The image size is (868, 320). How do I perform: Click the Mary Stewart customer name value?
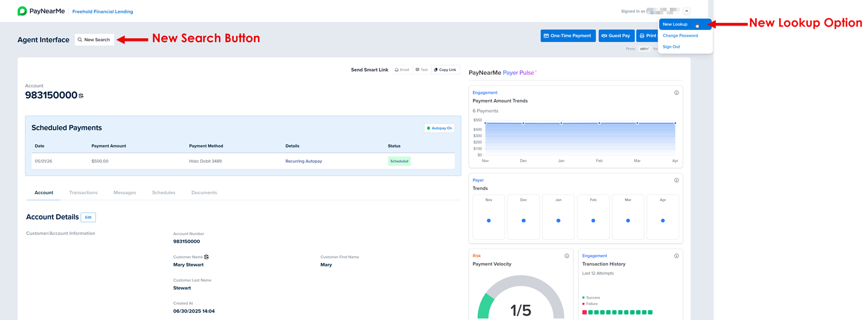[x=188, y=265]
